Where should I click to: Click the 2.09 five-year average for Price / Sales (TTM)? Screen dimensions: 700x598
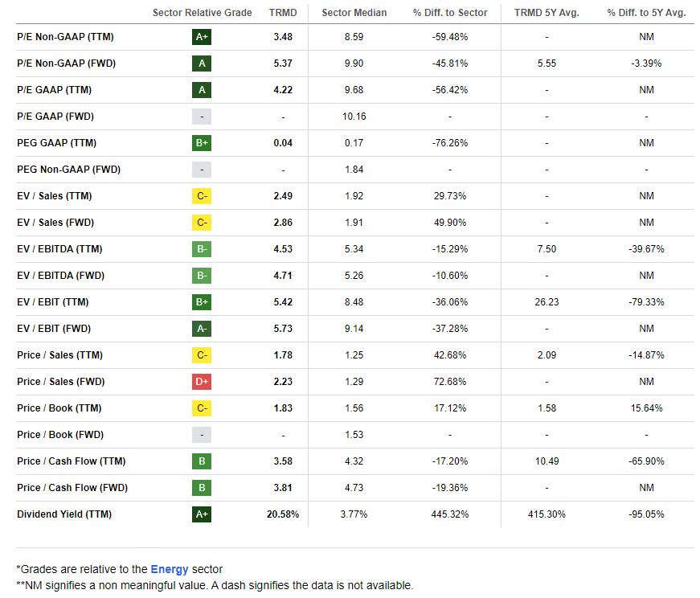pos(546,355)
